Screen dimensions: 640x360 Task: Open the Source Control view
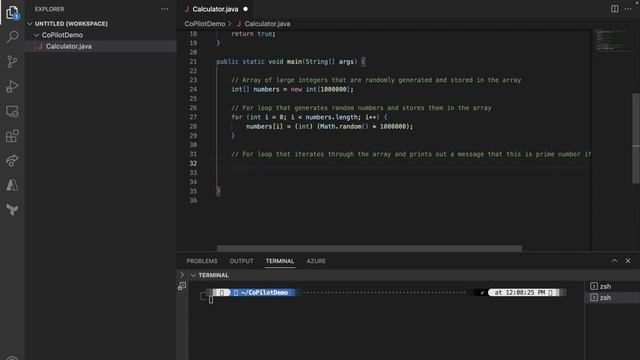(12, 62)
